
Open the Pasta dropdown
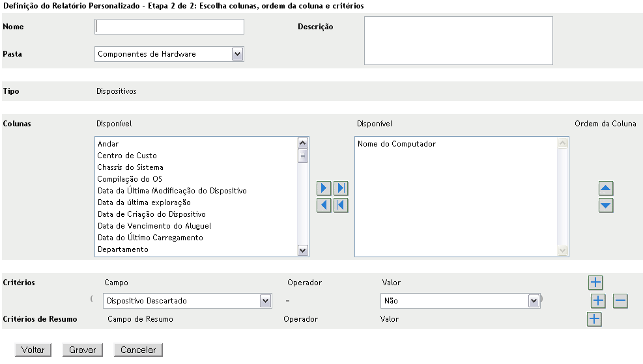pyautogui.click(x=237, y=54)
